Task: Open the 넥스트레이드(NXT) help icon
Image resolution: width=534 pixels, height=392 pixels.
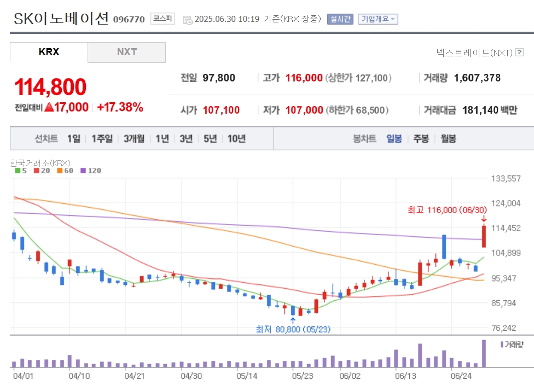Action: (x=519, y=52)
